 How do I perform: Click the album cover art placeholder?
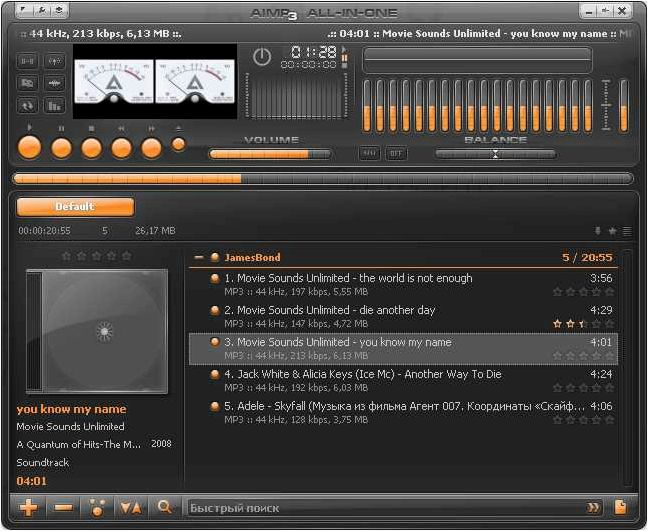tap(97, 331)
